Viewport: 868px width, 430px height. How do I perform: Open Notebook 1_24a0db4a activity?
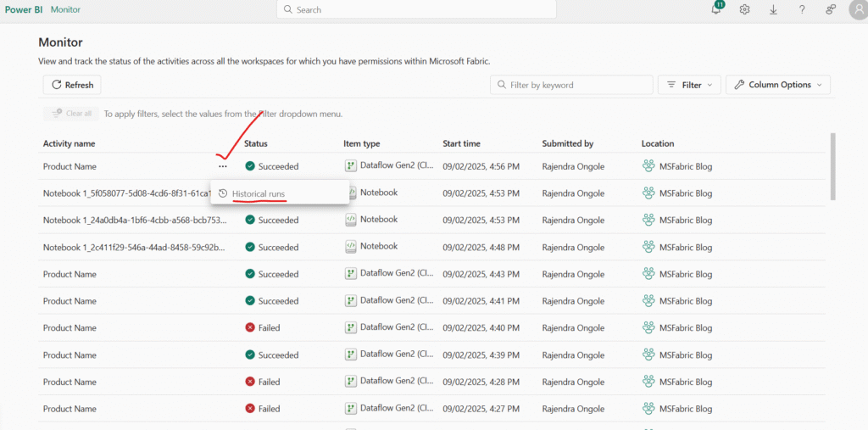click(135, 220)
